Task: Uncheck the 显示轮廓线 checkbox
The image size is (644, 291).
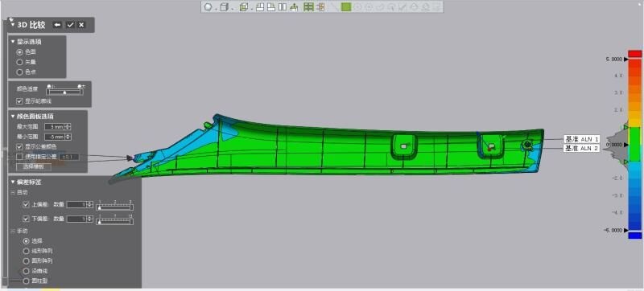Action: pos(19,100)
